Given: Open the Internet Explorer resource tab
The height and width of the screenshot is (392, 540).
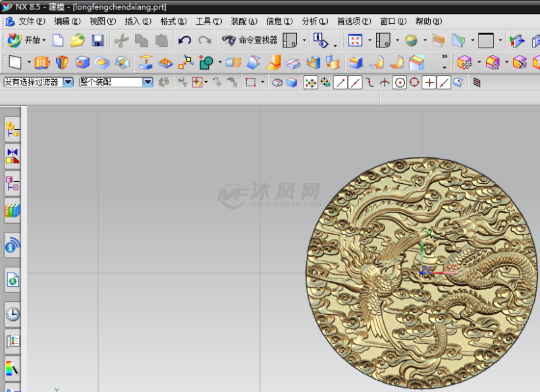Looking at the screenshot, I should [13, 280].
